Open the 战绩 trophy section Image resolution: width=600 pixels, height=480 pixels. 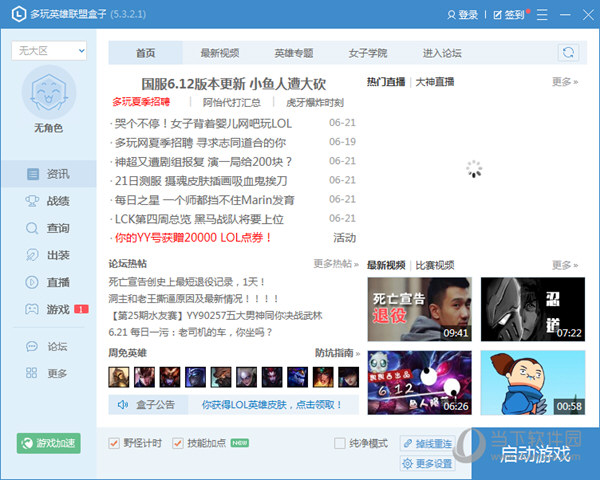tap(48, 201)
